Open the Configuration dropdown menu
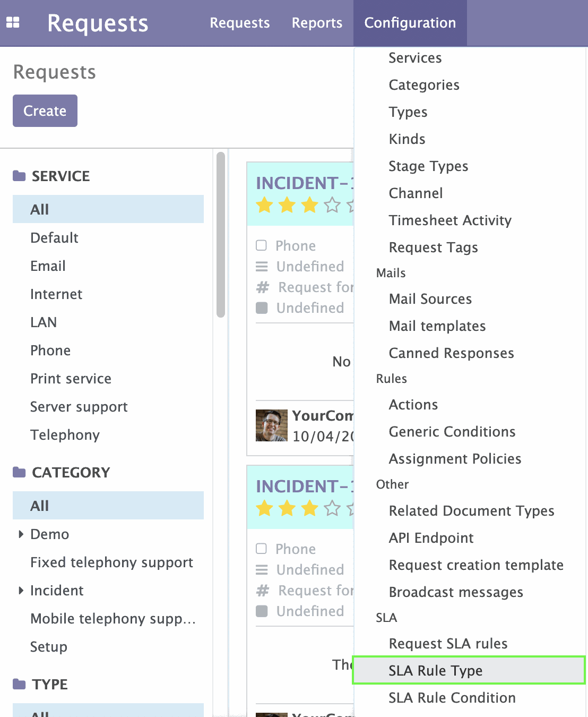This screenshot has height=717, width=588. [x=410, y=23]
